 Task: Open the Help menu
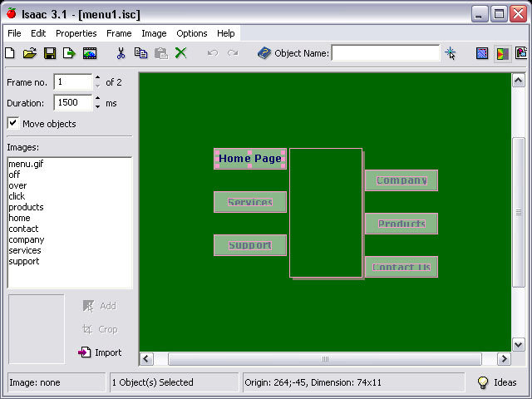pos(225,33)
